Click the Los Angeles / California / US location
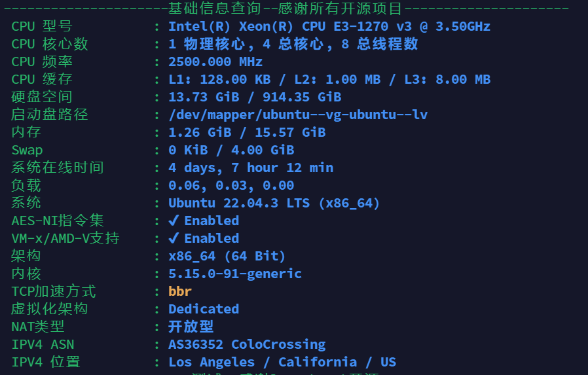 [x=282, y=362]
